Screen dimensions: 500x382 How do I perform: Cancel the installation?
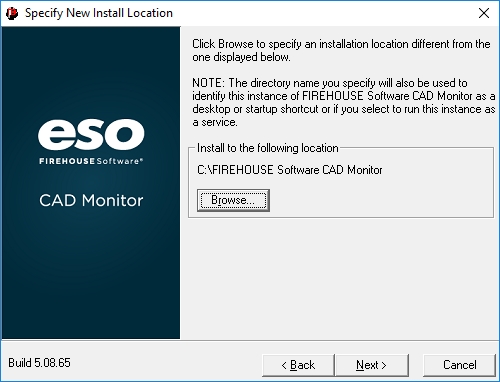460,365
